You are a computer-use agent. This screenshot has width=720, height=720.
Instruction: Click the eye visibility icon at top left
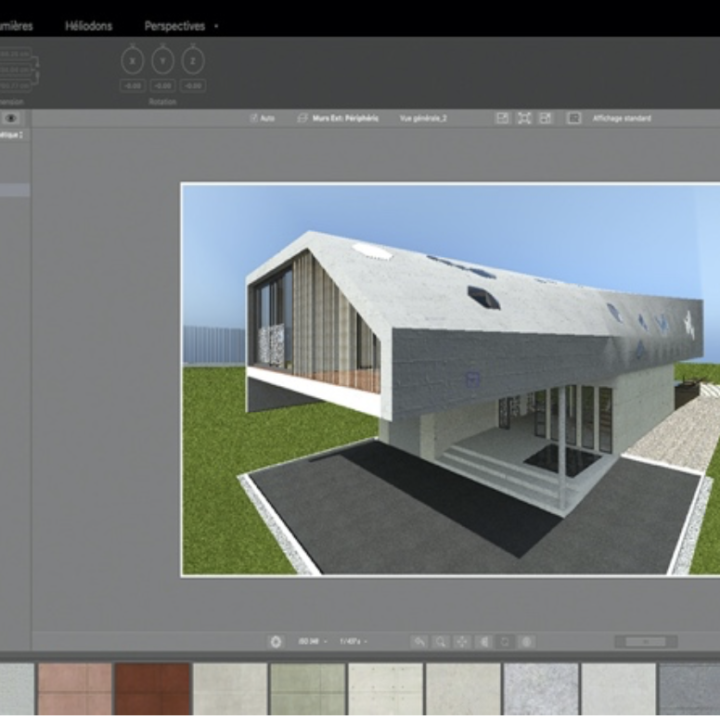(13, 118)
